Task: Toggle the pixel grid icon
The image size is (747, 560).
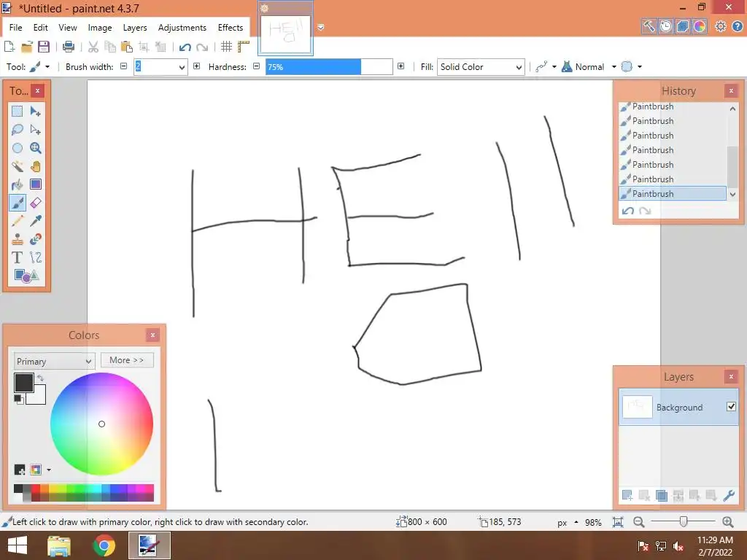Action: click(226, 47)
